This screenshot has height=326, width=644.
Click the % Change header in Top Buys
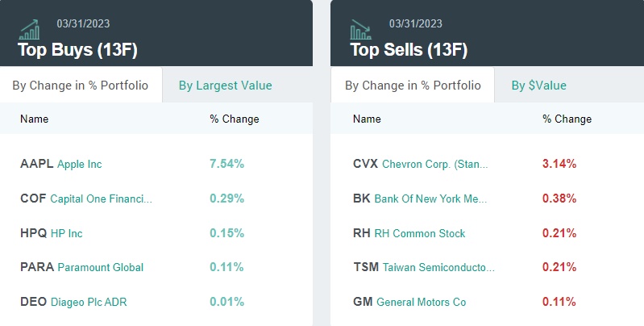point(235,119)
